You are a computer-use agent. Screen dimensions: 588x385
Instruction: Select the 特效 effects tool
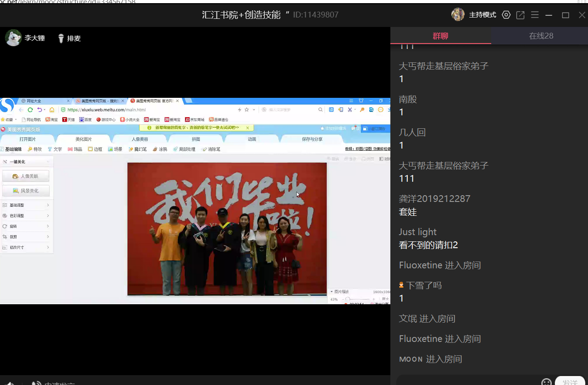(35, 149)
